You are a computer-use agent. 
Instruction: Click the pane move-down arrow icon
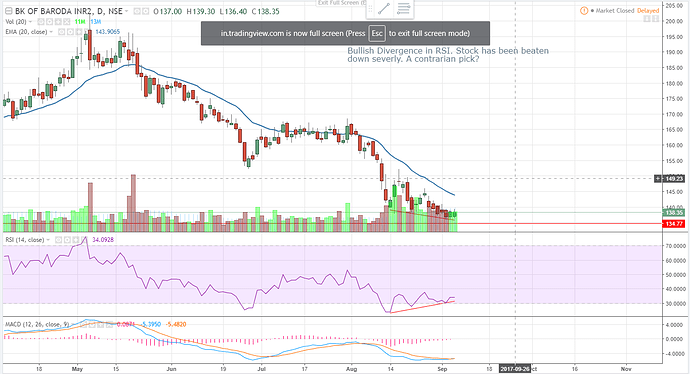pos(656,19)
